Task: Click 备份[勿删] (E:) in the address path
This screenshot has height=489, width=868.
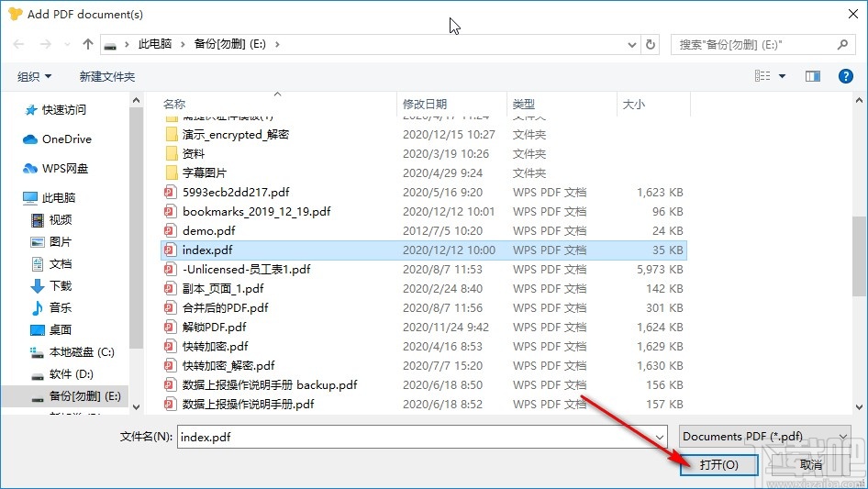Action: point(229,44)
